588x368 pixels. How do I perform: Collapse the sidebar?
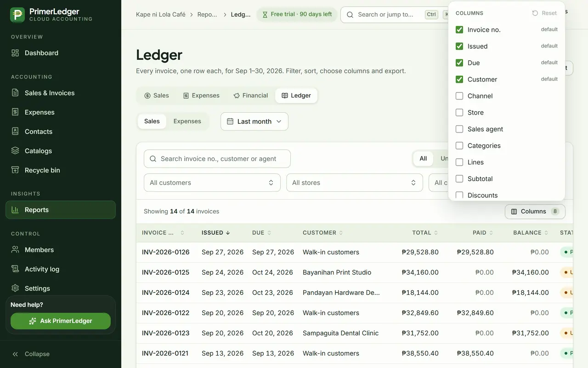click(x=61, y=354)
